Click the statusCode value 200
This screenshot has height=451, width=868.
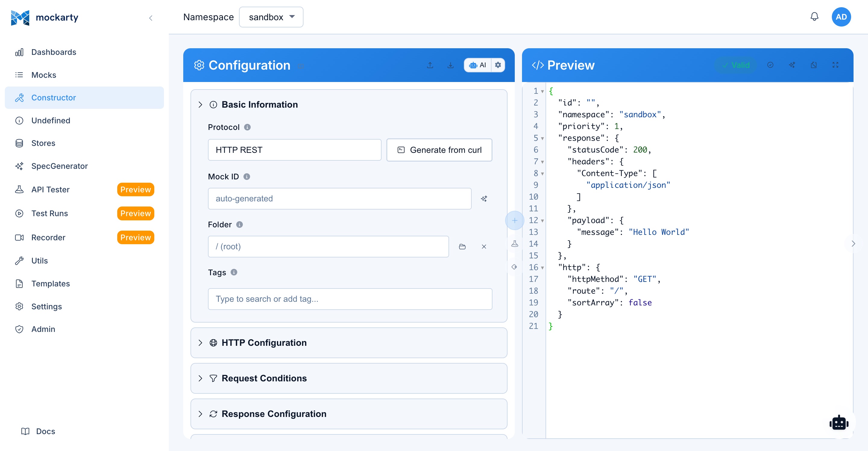[x=640, y=150]
